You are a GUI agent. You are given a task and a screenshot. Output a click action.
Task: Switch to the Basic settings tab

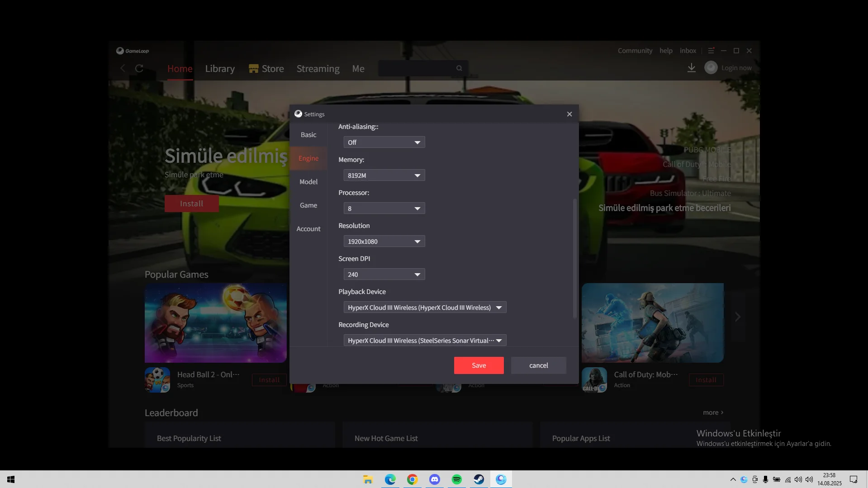coord(308,135)
